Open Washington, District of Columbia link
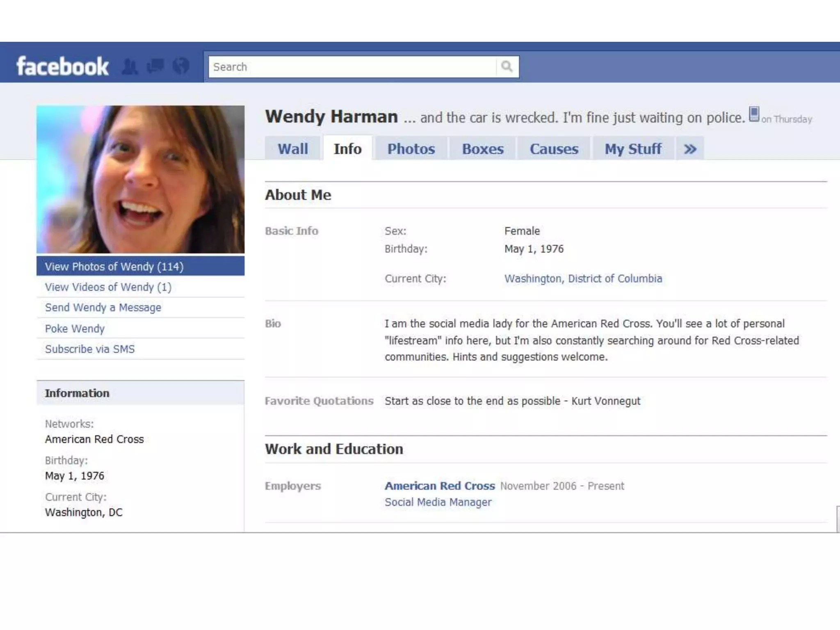Image resolution: width=840 pixels, height=630 pixels. coord(583,279)
